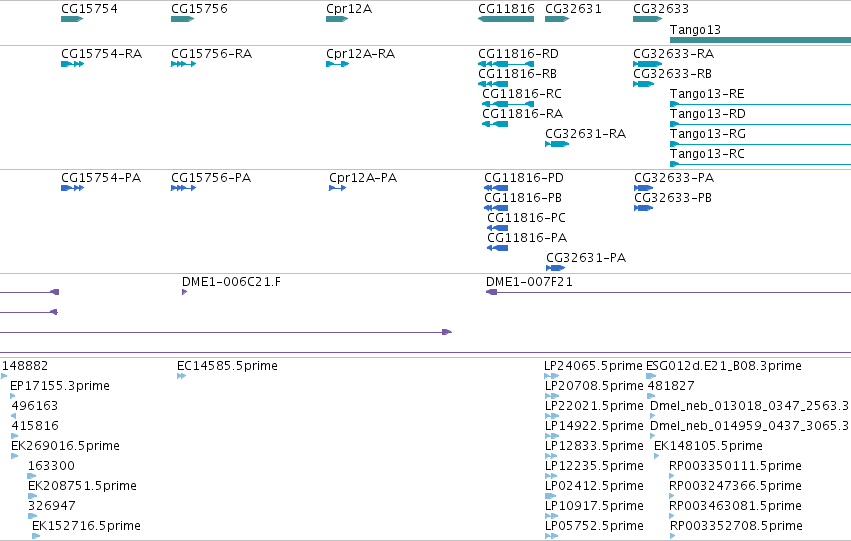Click EST ESG012d.E21_B08.3prime
The height and width of the screenshot is (541, 851).
(x=651, y=376)
